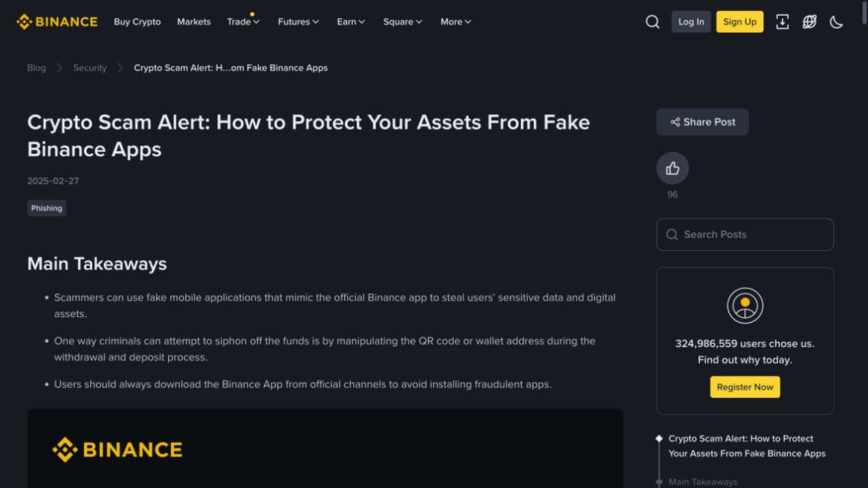Click the magnifier icon in Search Posts

(x=672, y=234)
